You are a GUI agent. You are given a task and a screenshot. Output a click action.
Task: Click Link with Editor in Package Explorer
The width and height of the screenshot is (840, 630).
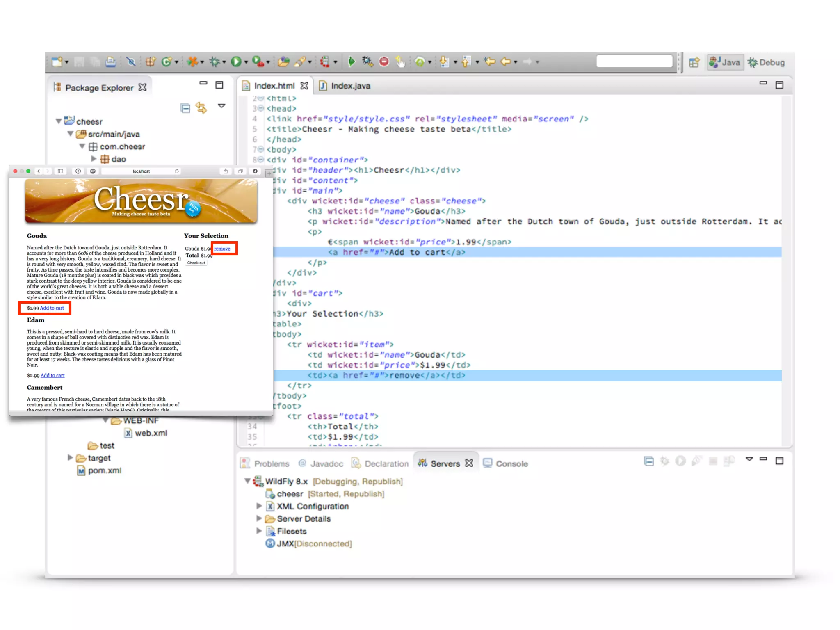(201, 107)
